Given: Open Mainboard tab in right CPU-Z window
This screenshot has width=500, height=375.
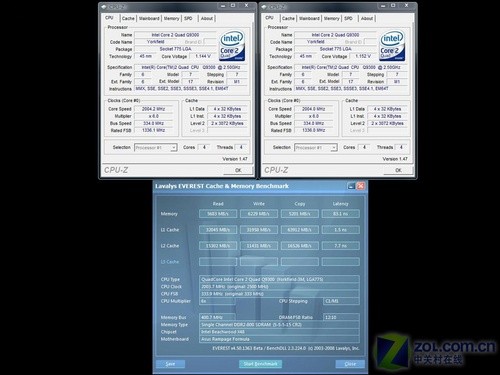Looking at the screenshot, I should coord(309,18).
